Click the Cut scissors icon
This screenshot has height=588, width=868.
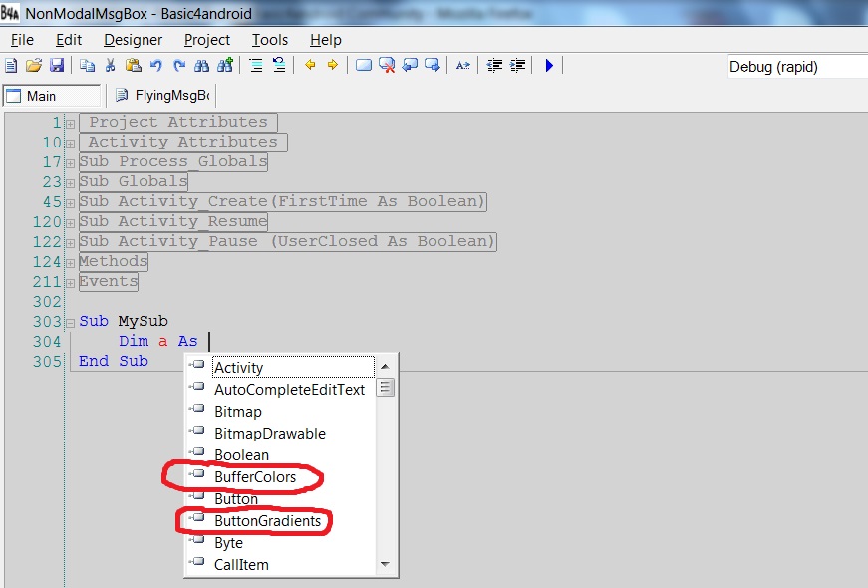[111, 66]
